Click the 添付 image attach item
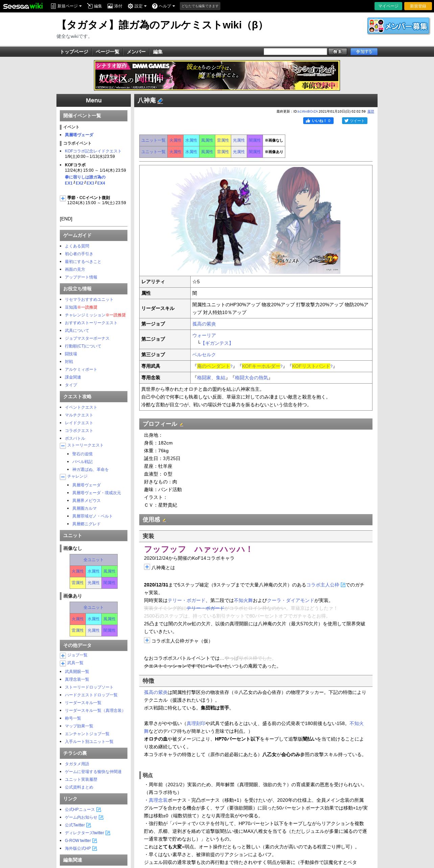The image size is (434, 868). tap(115, 6)
